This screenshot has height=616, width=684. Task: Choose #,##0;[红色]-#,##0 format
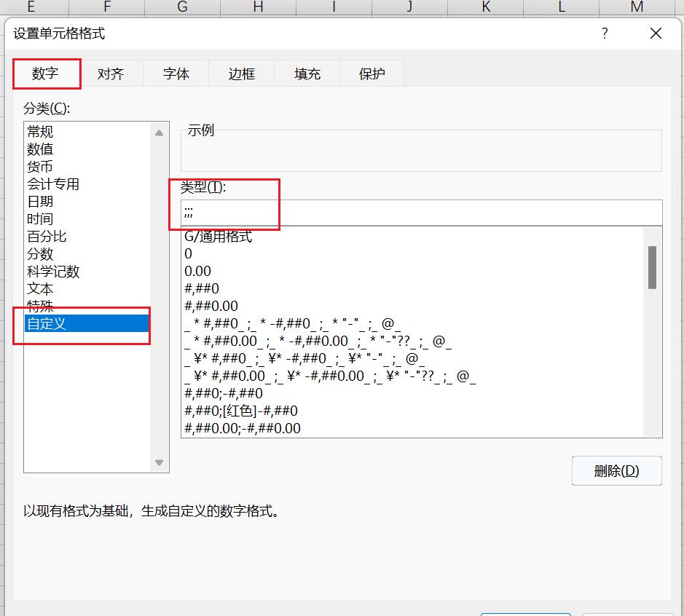412,411
